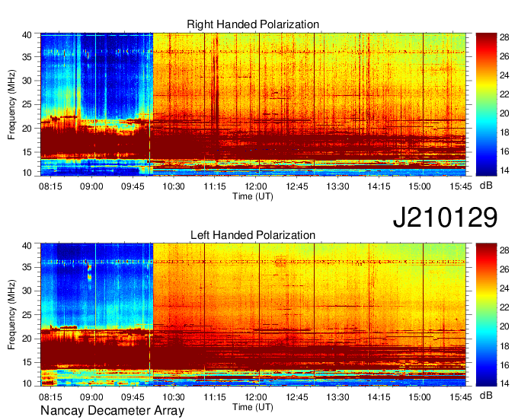Viewport: 518px width, 420px height.
Task: Click the Left Handed panel color bar
Action: click(486, 315)
